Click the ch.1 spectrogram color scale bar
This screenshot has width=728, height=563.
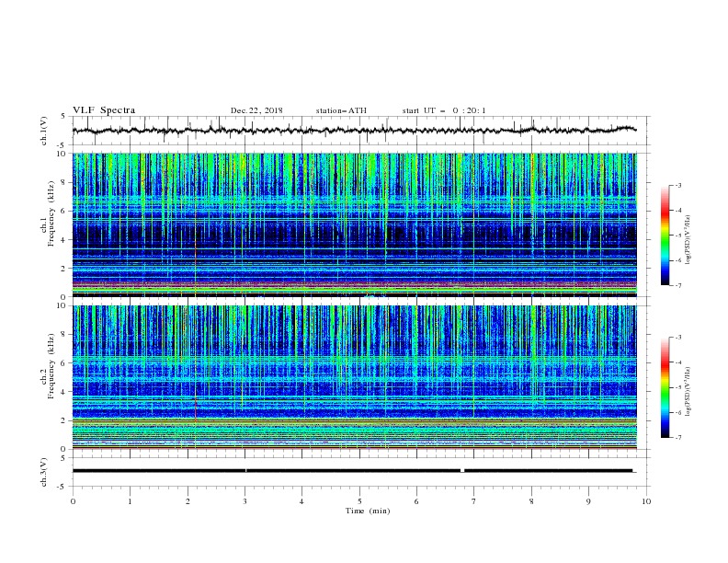(x=665, y=236)
